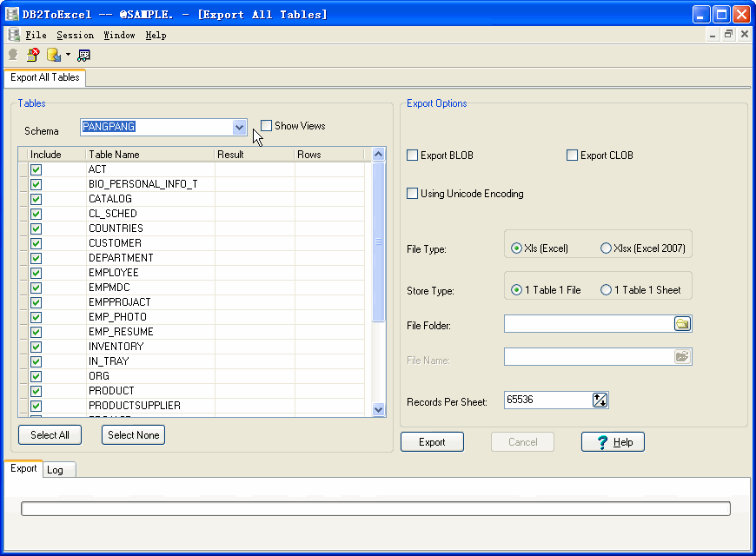Choose 1 Table 1 File store type
Image resolution: width=756 pixels, height=556 pixels.
pyautogui.click(x=516, y=290)
